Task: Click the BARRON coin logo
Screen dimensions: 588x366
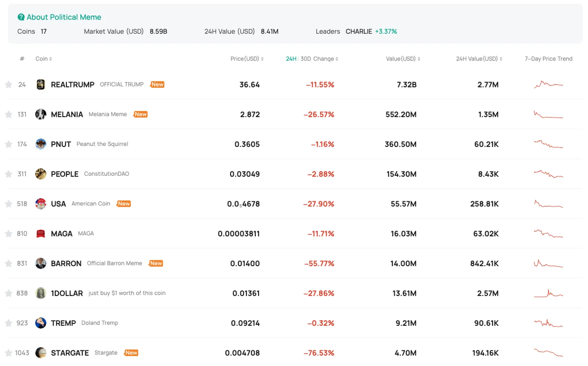Action: 41,263
